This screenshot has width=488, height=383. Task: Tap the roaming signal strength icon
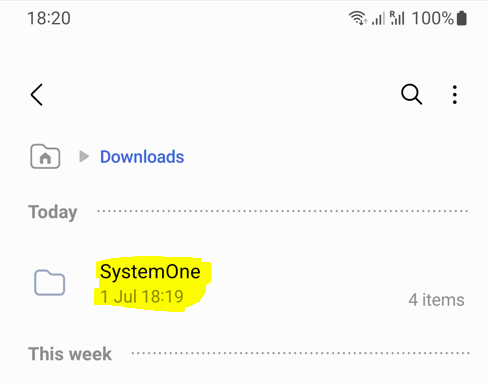(x=397, y=18)
